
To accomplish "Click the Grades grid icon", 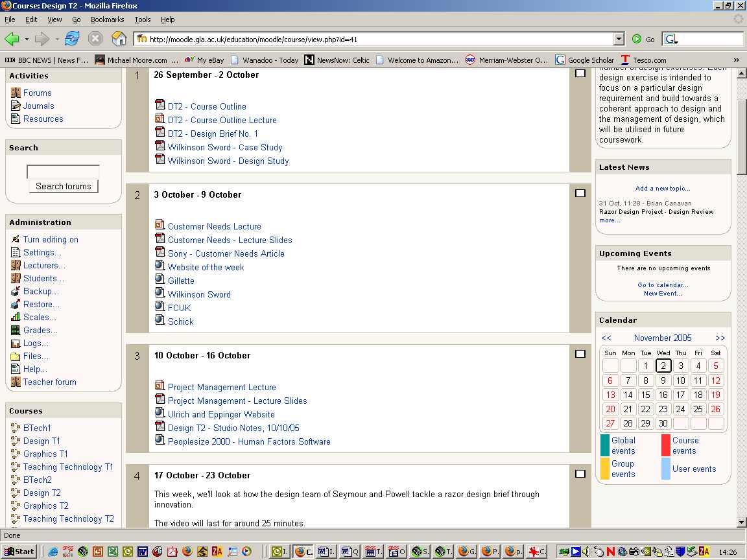I will [16, 330].
